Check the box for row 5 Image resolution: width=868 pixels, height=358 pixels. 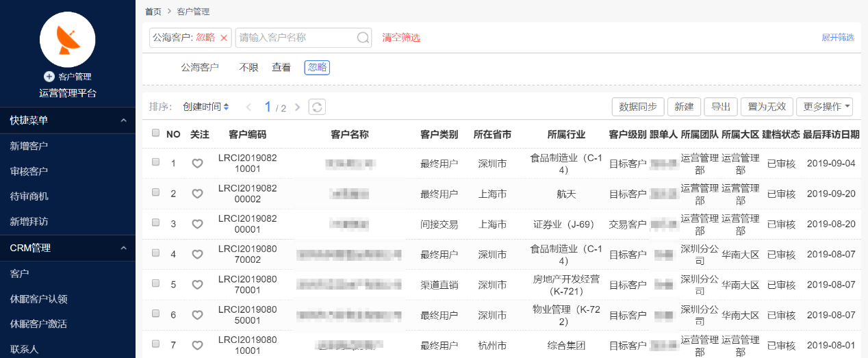point(156,283)
